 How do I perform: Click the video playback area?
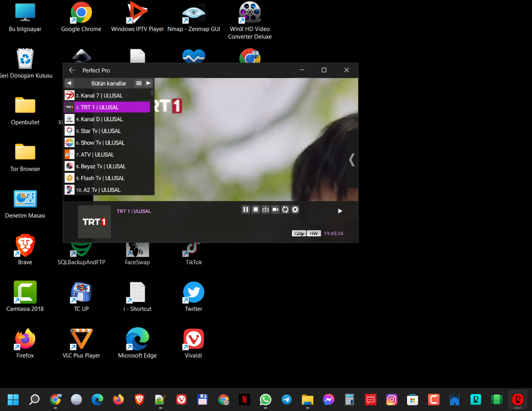coord(256,139)
